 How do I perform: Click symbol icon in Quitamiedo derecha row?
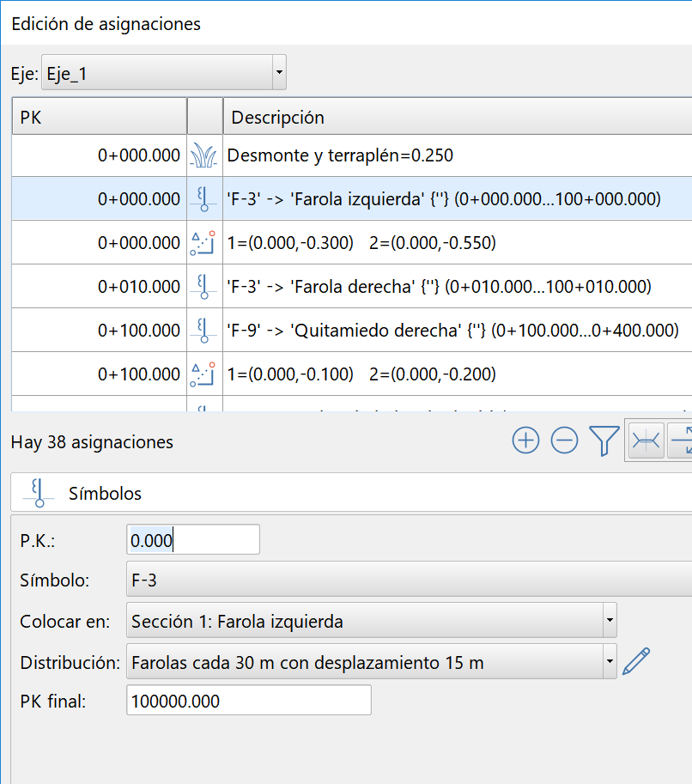[x=204, y=331]
